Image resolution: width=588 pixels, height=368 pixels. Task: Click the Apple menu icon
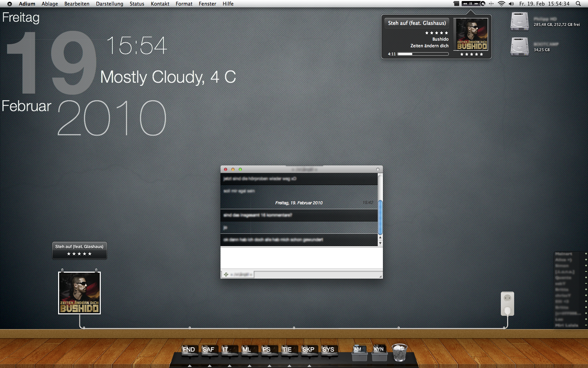pyautogui.click(x=9, y=4)
